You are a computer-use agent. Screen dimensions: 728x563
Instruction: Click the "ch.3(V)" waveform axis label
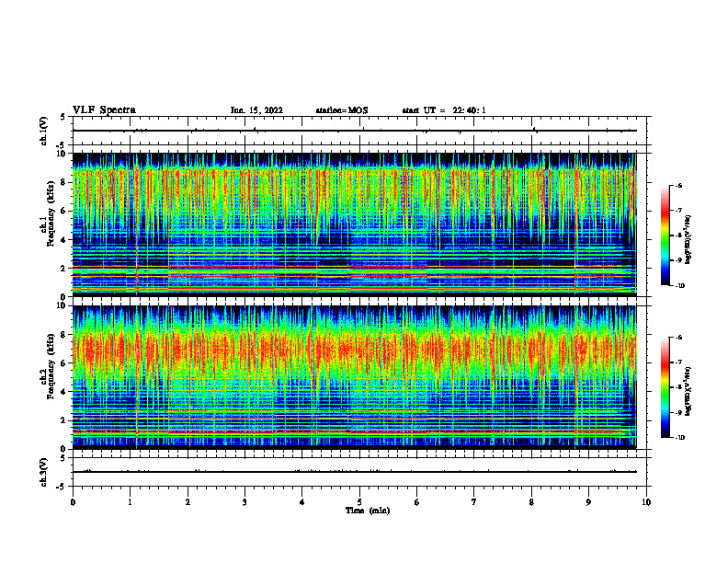click(44, 472)
